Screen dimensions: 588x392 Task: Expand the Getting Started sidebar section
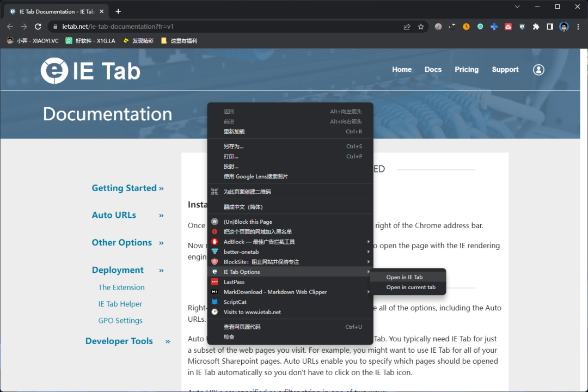point(127,188)
